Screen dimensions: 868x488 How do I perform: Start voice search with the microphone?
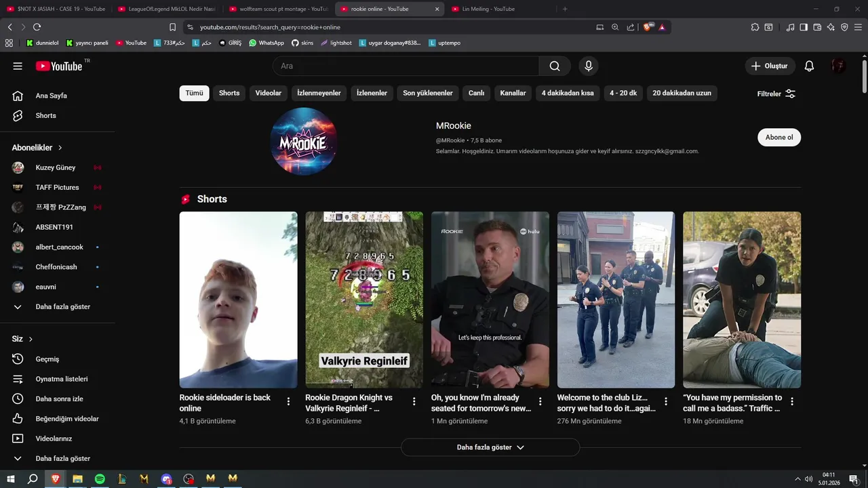point(589,66)
